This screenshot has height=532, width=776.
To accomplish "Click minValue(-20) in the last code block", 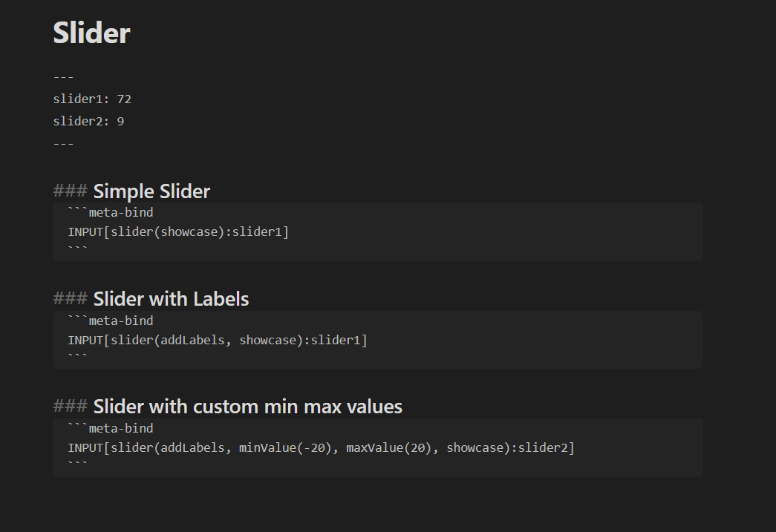I will pyautogui.click(x=285, y=447).
